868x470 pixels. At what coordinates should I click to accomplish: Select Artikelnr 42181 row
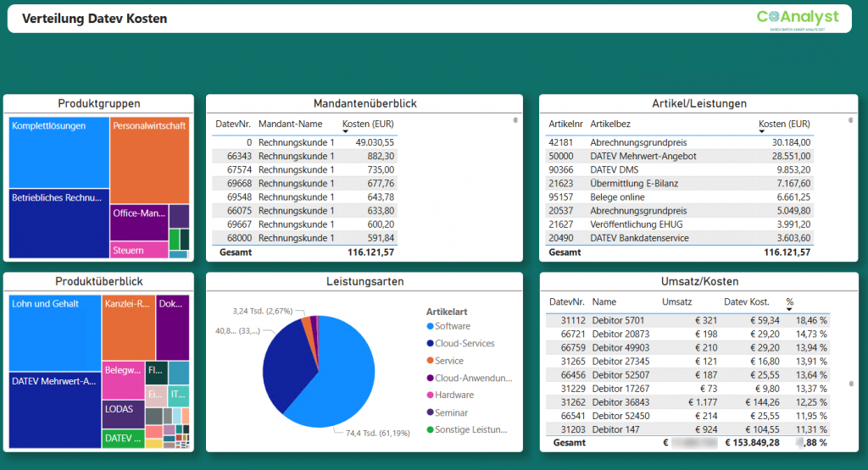[679, 142]
